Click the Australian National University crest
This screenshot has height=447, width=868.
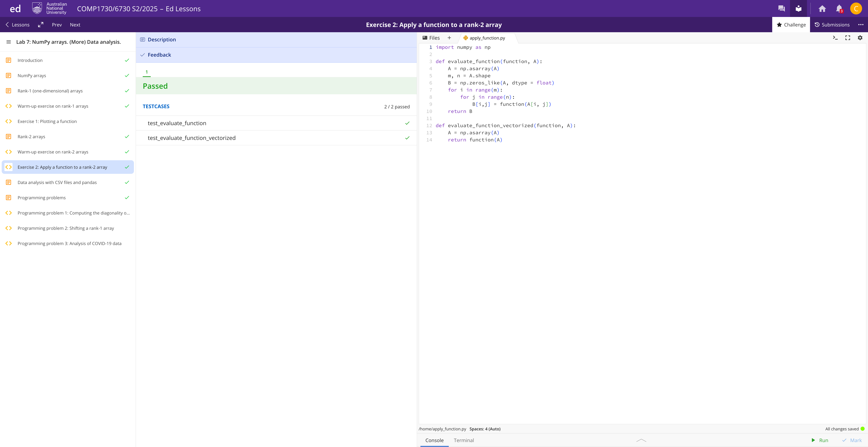[x=37, y=8]
